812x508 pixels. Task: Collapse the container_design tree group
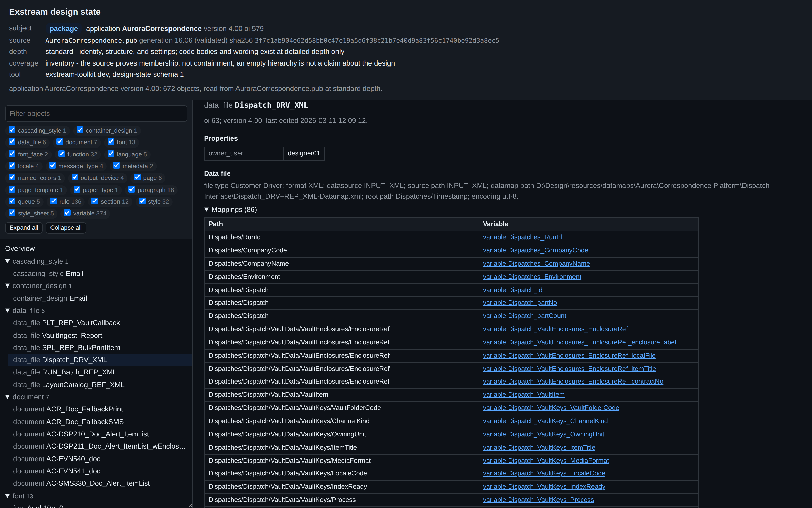click(x=7, y=286)
